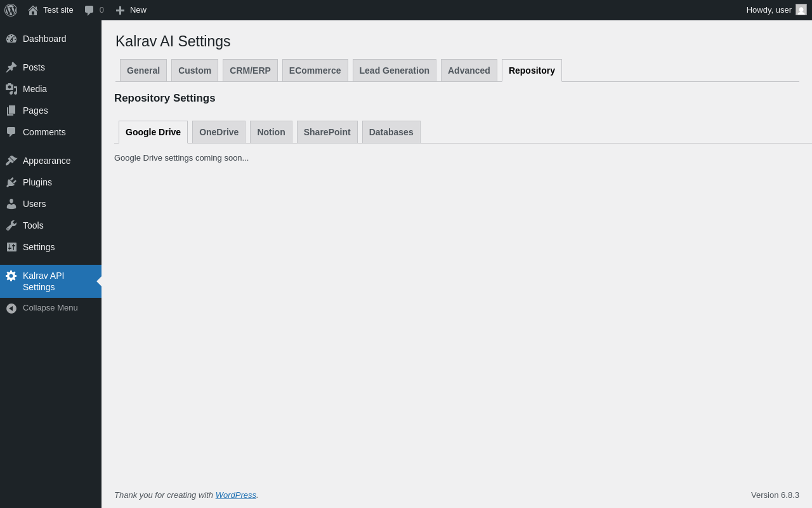Click the Dashboard gauge icon
Viewport: 812px width, 508px height.
pyautogui.click(x=11, y=39)
